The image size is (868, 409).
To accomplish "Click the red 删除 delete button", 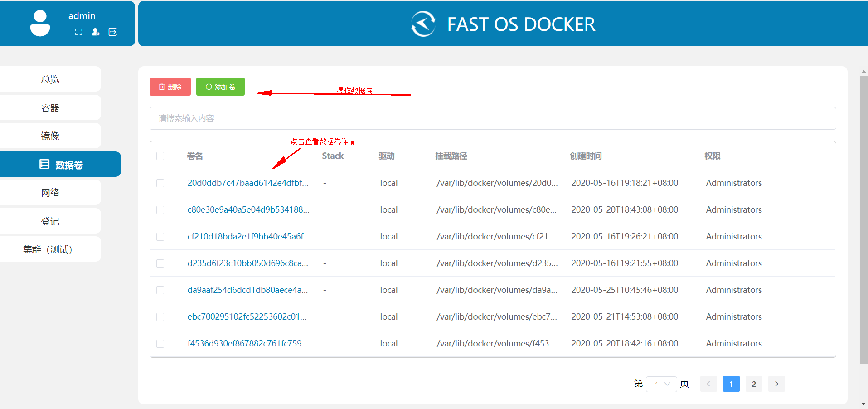I will pos(170,87).
